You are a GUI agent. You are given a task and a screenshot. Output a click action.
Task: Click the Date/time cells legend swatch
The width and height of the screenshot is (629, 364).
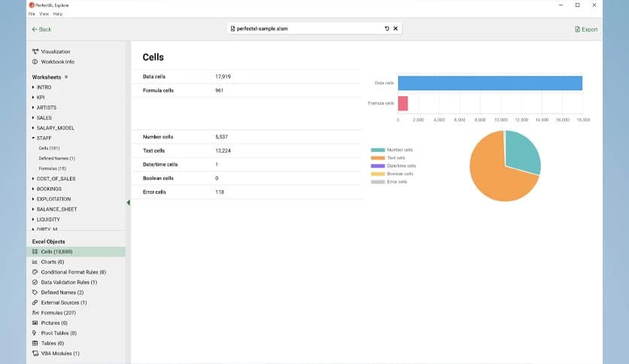[x=378, y=165]
